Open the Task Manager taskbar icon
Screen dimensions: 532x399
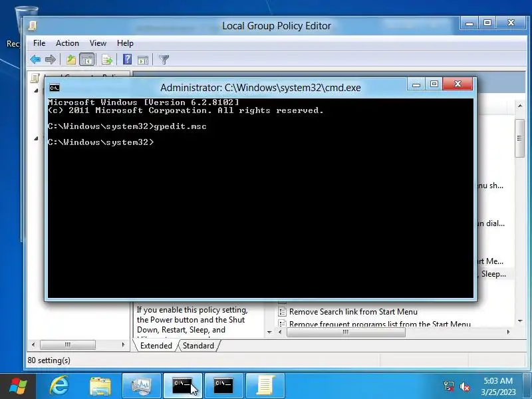[142, 386]
